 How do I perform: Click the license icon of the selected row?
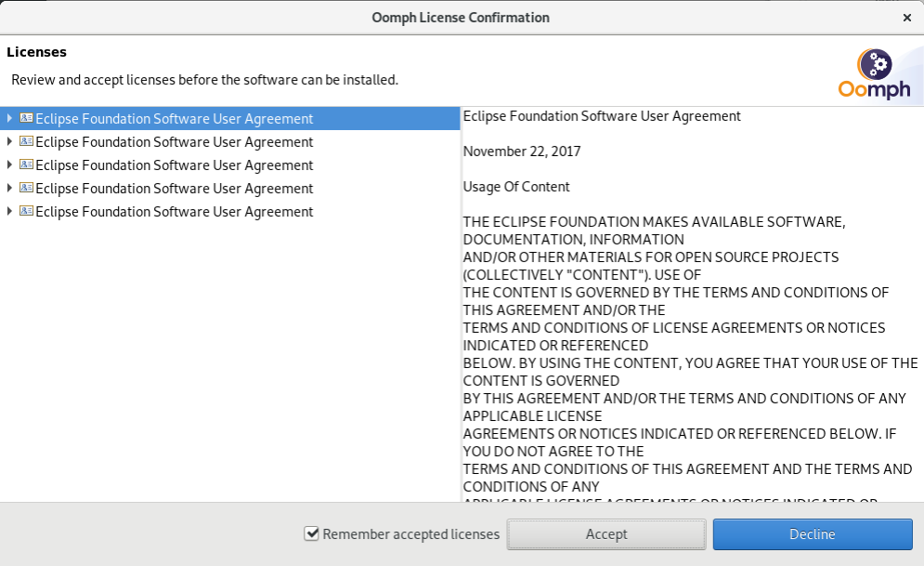click(26, 118)
